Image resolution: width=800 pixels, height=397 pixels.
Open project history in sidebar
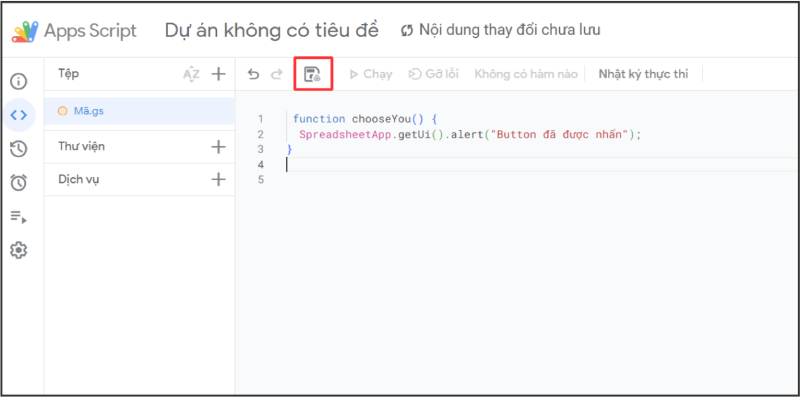[19, 149]
